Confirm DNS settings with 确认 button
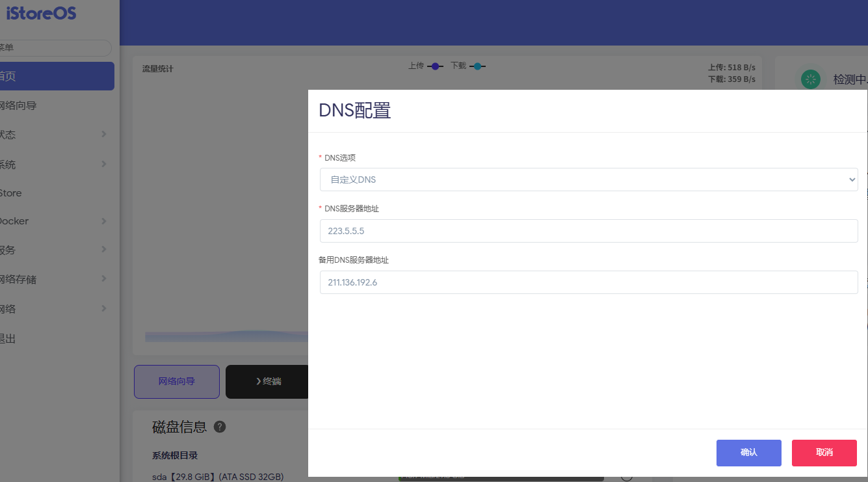 click(x=748, y=453)
